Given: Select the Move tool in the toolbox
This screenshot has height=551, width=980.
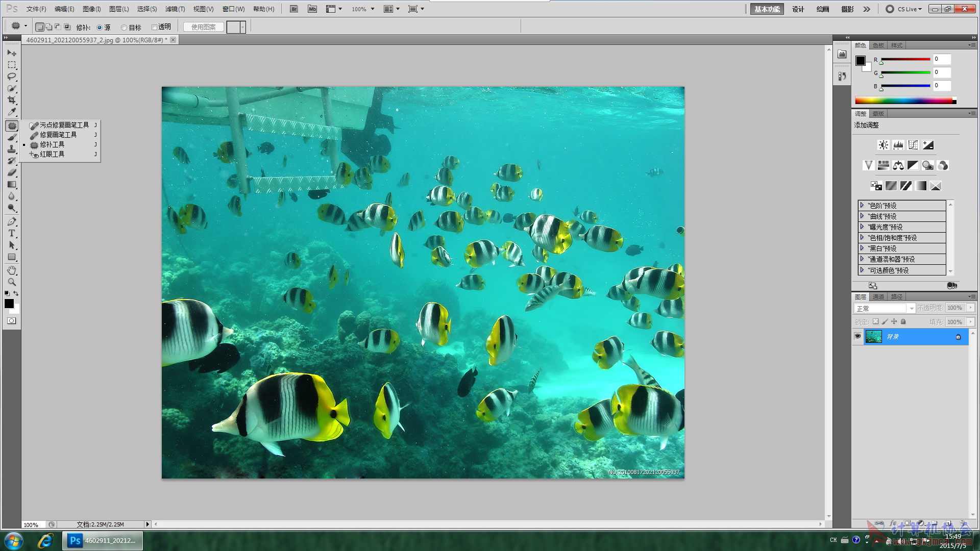Looking at the screenshot, I should point(12,53).
